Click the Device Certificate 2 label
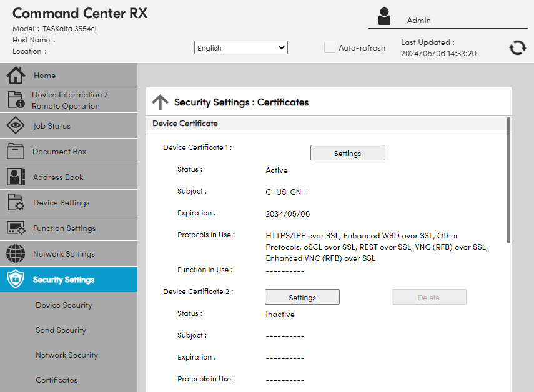Viewport: 534px width, 392px height. [x=198, y=292]
